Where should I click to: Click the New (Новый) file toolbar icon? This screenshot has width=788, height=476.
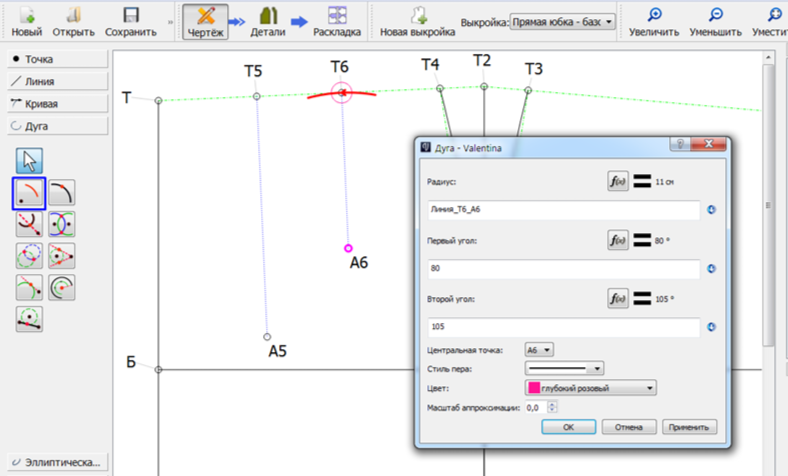click(x=27, y=22)
